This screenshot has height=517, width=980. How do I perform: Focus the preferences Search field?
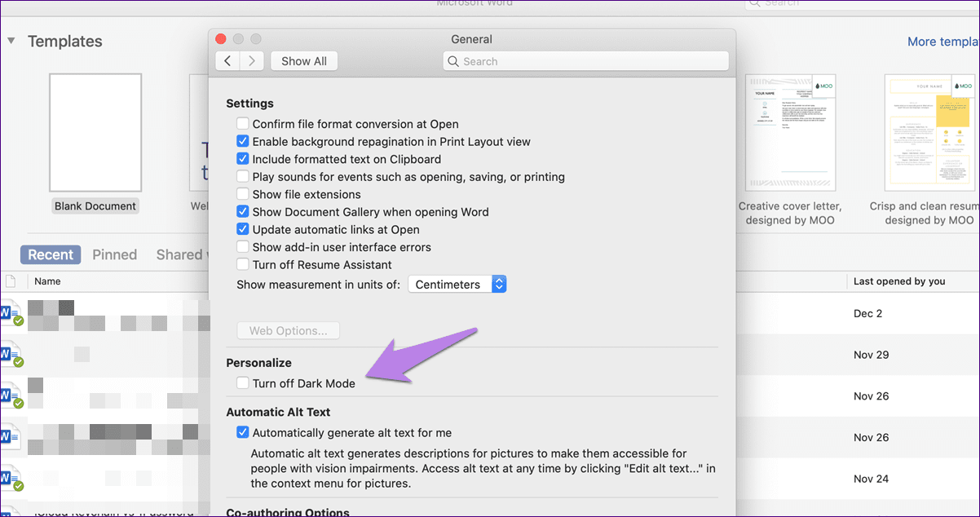585,61
